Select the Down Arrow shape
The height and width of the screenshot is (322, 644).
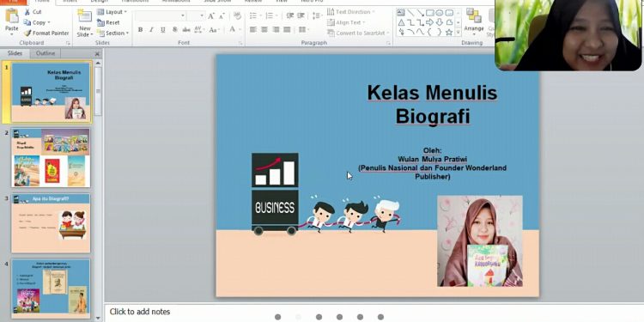click(x=440, y=22)
